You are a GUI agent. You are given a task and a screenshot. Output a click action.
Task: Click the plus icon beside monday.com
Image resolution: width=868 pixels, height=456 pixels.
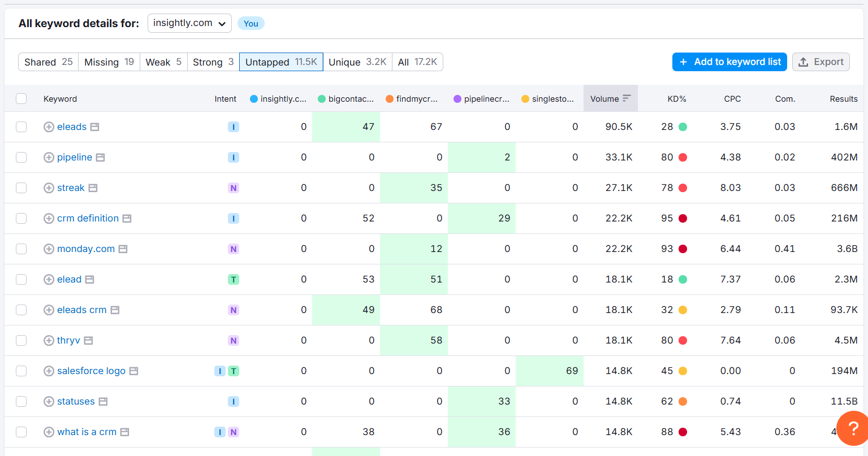(49, 249)
